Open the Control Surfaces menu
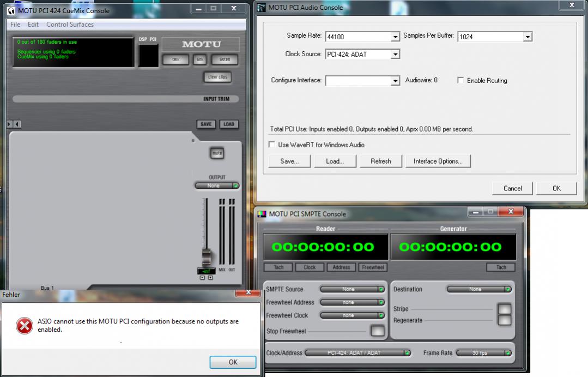 pos(70,25)
